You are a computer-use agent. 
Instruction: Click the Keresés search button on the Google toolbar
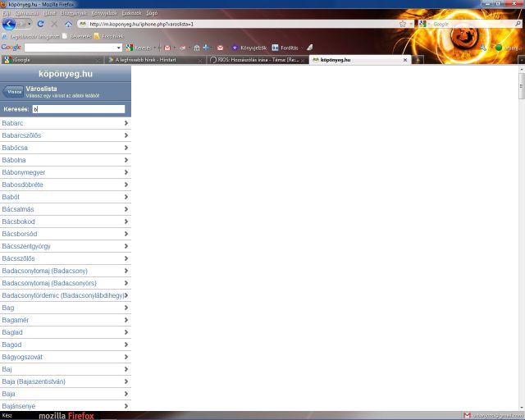pyautogui.click(x=139, y=48)
